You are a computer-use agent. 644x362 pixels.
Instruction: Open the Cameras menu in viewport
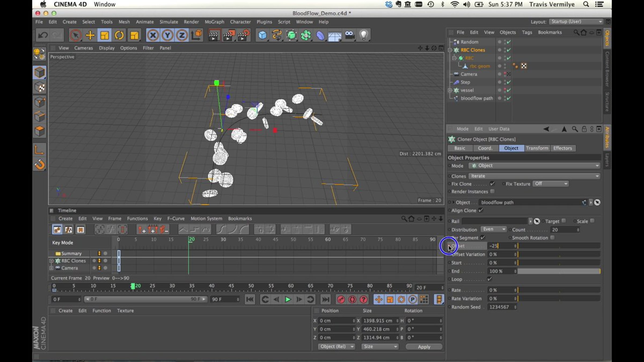pos(83,48)
